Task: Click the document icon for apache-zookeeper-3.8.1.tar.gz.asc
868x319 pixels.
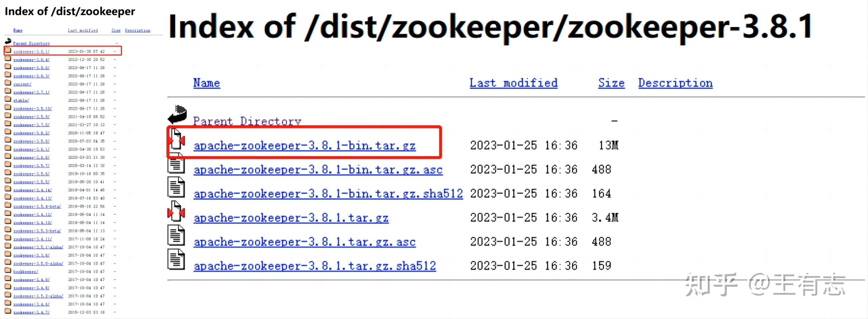Action: tap(176, 235)
